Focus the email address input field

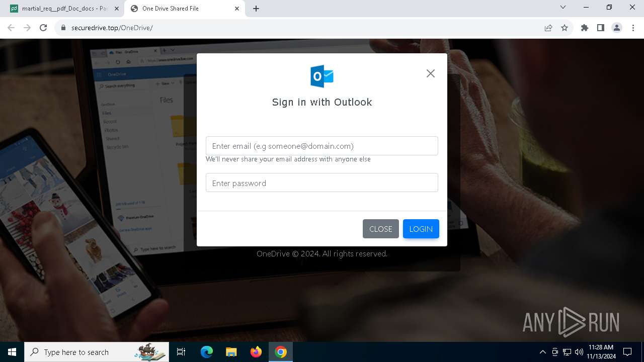point(322,146)
